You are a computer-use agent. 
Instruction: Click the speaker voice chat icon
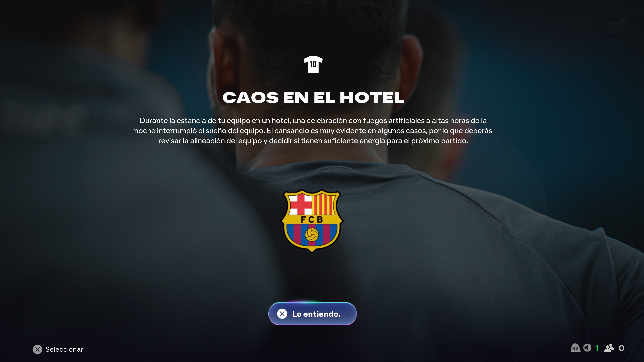(x=587, y=348)
